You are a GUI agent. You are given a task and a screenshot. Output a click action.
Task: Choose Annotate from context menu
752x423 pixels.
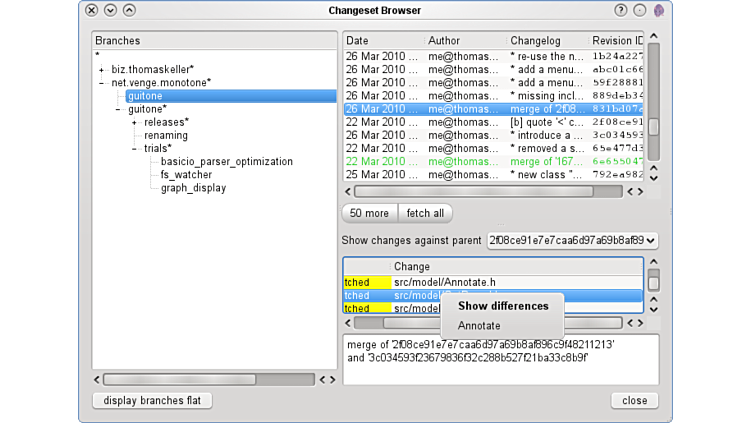click(479, 325)
